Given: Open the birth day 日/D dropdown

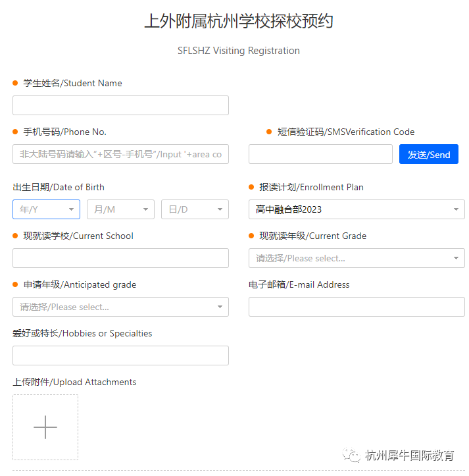Looking at the screenshot, I should [x=195, y=209].
